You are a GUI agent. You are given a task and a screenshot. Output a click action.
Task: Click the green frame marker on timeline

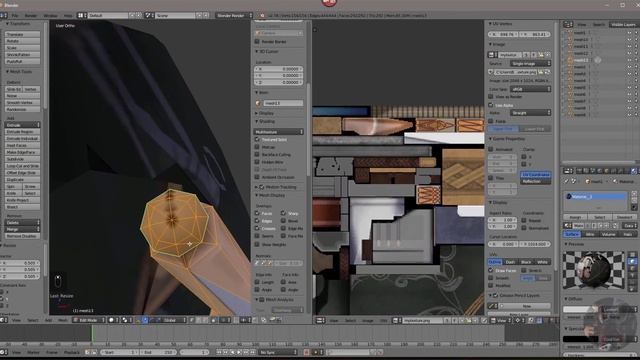click(92, 334)
